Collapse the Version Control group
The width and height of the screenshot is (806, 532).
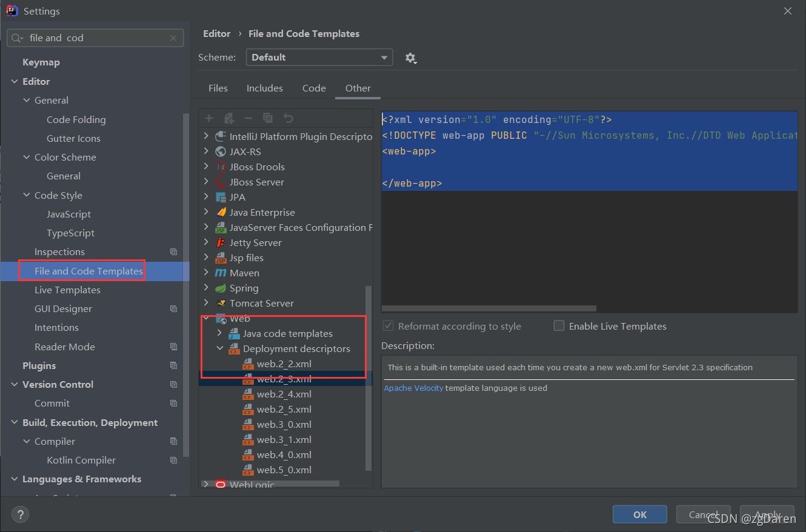click(15, 385)
